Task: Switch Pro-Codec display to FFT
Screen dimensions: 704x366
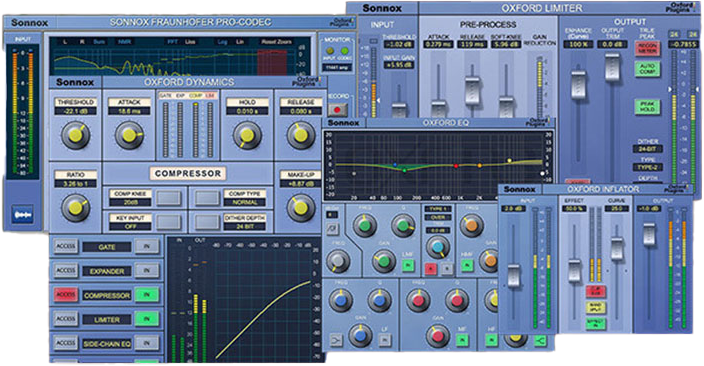Action: [x=173, y=42]
